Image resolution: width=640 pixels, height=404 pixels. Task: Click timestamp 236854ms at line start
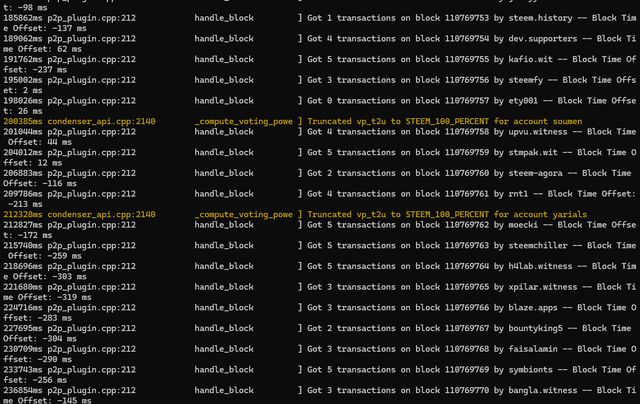tap(22, 391)
